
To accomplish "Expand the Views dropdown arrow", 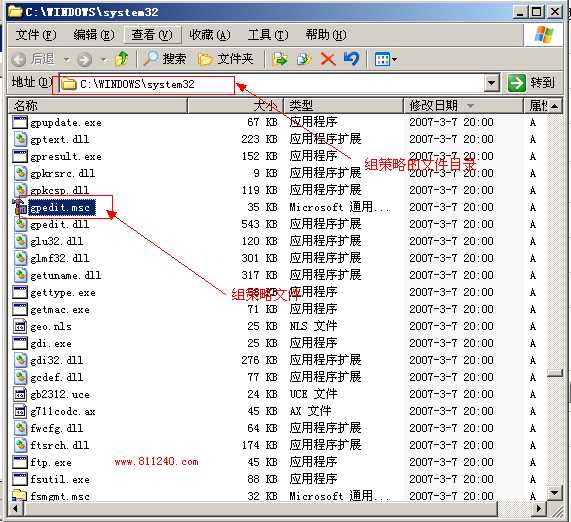I will pos(394,59).
